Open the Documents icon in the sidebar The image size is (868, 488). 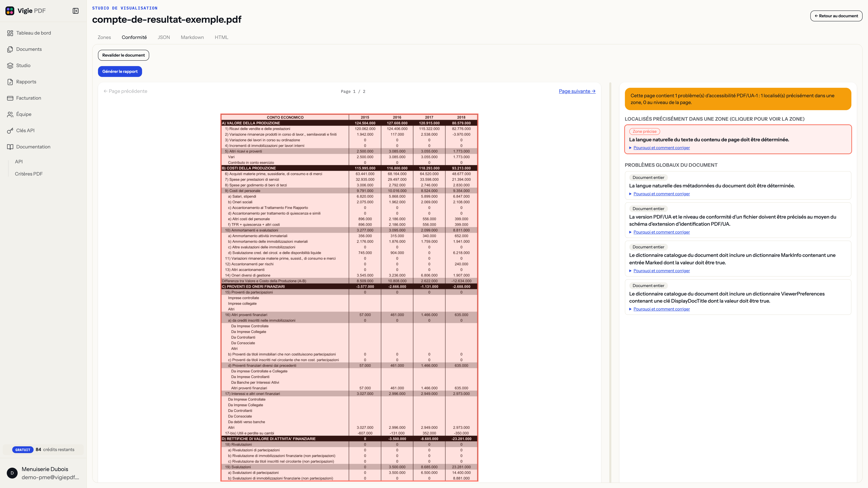10,49
